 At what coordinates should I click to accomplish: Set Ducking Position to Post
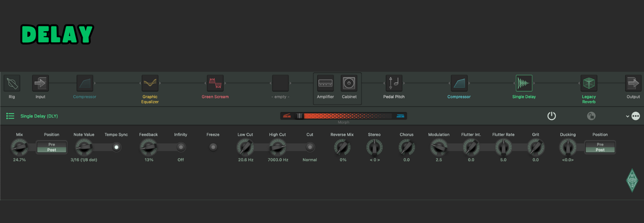[600, 150]
